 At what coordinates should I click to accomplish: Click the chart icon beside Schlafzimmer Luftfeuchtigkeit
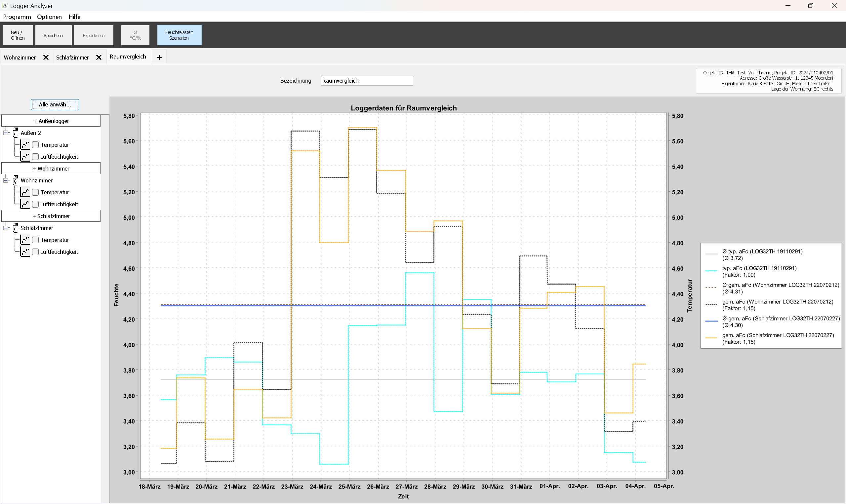tap(25, 252)
